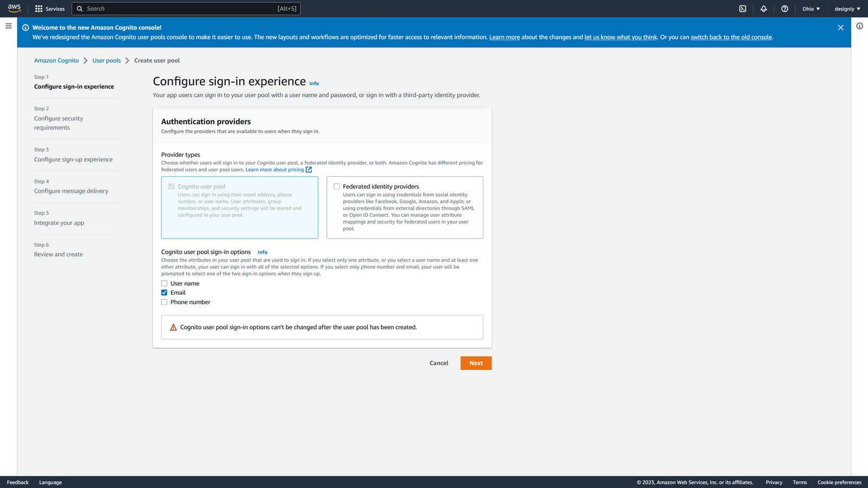Open the Language selector in the footer
Viewport: 868px width, 488px height.
pos(50,482)
